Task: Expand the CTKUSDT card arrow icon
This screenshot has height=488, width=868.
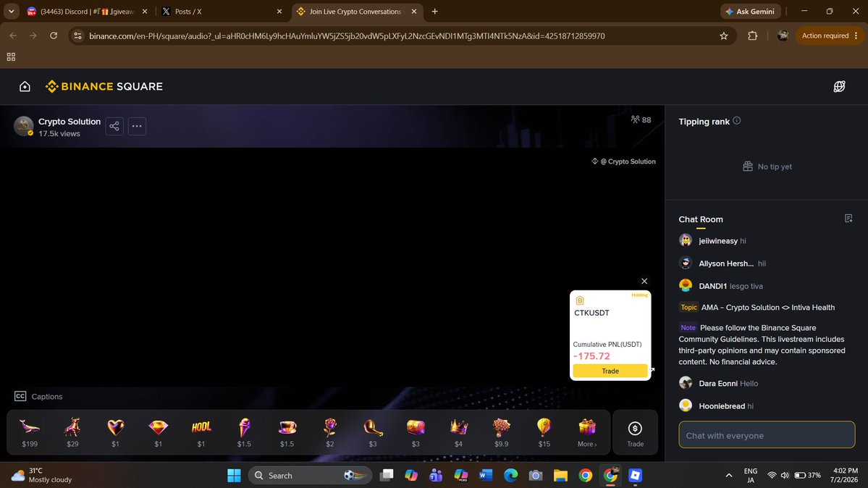Action: (652, 369)
